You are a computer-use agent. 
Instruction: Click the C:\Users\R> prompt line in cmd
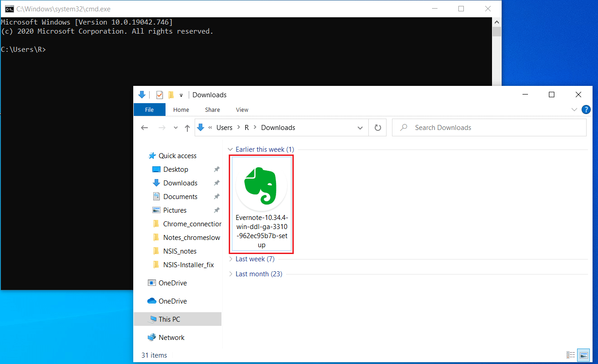[24, 50]
